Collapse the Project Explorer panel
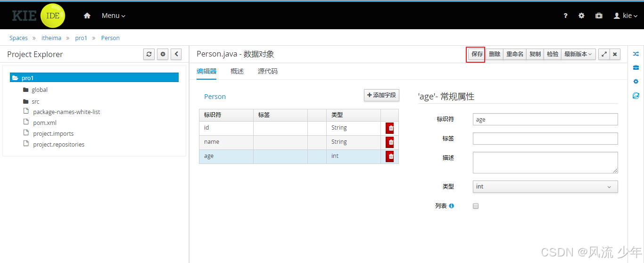The height and width of the screenshot is (263, 644). tap(176, 54)
